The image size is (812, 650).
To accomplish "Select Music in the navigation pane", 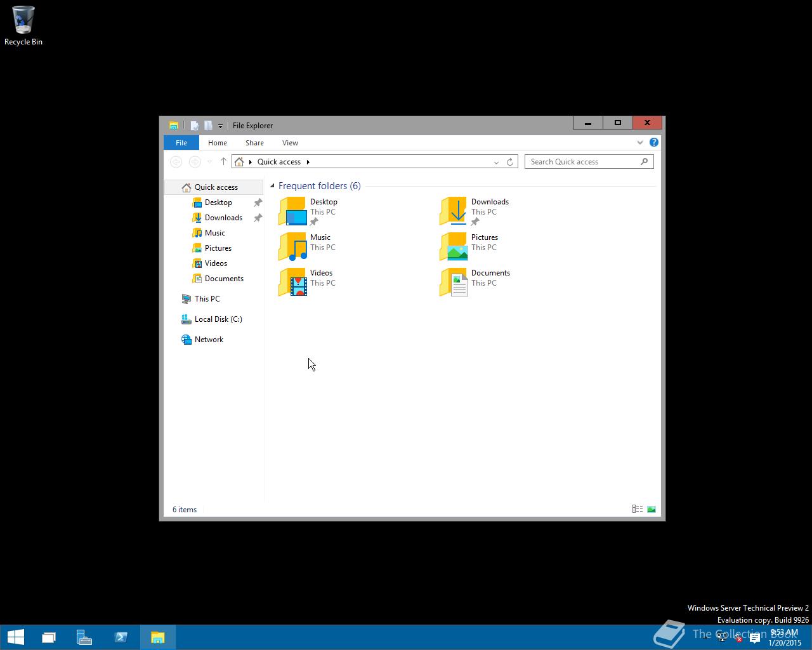I will tap(214, 233).
